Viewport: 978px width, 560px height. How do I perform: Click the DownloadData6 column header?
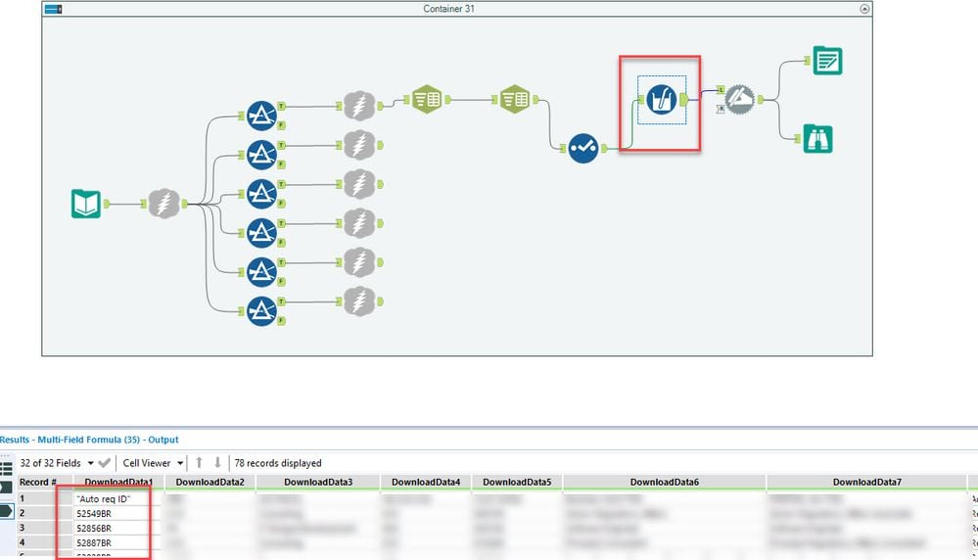pyautogui.click(x=665, y=482)
